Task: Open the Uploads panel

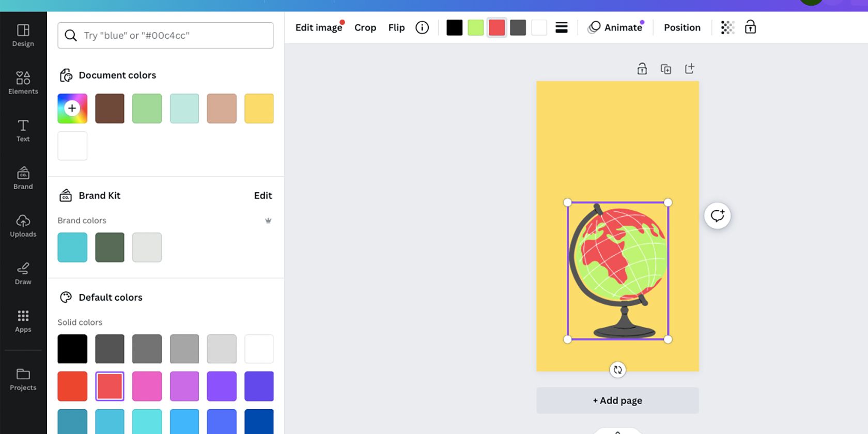Action: tap(23, 226)
